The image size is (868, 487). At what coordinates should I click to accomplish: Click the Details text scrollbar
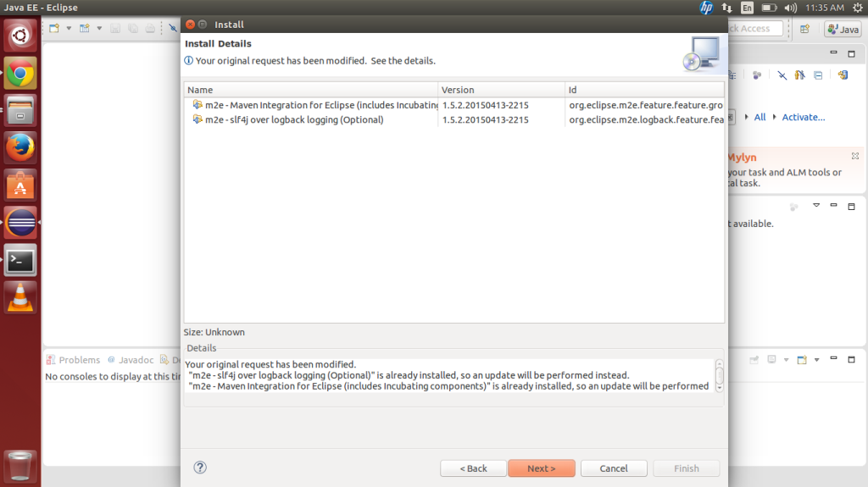point(719,375)
